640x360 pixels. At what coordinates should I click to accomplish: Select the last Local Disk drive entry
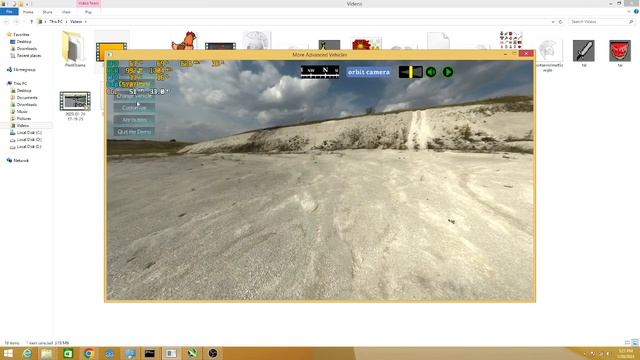(29, 147)
